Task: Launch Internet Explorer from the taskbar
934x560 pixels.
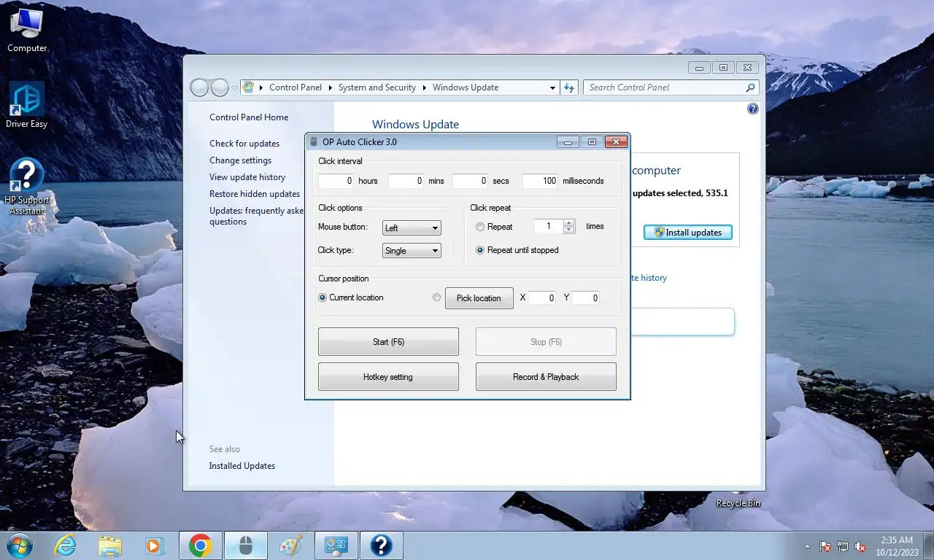Action: pyautogui.click(x=65, y=545)
